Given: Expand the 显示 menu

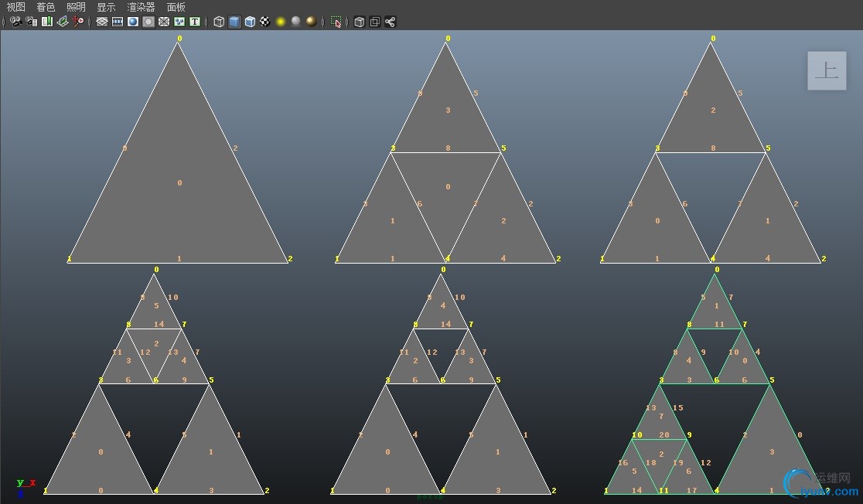Looking at the screenshot, I should 106,7.
